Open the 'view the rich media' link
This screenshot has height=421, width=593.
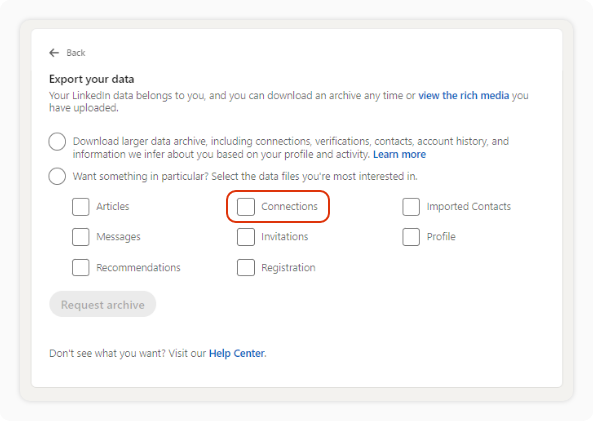click(464, 95)
